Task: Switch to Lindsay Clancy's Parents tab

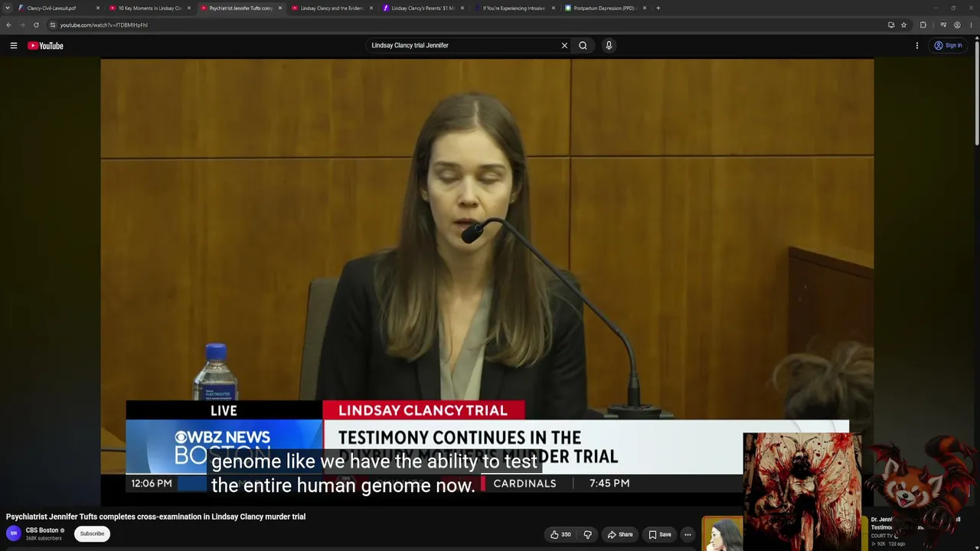Action: point(423,8)
